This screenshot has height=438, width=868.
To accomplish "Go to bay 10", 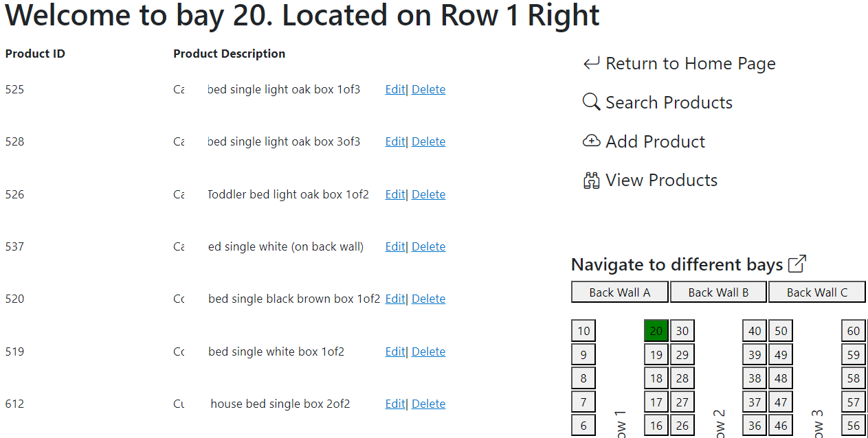I will (x=583, y=331).
